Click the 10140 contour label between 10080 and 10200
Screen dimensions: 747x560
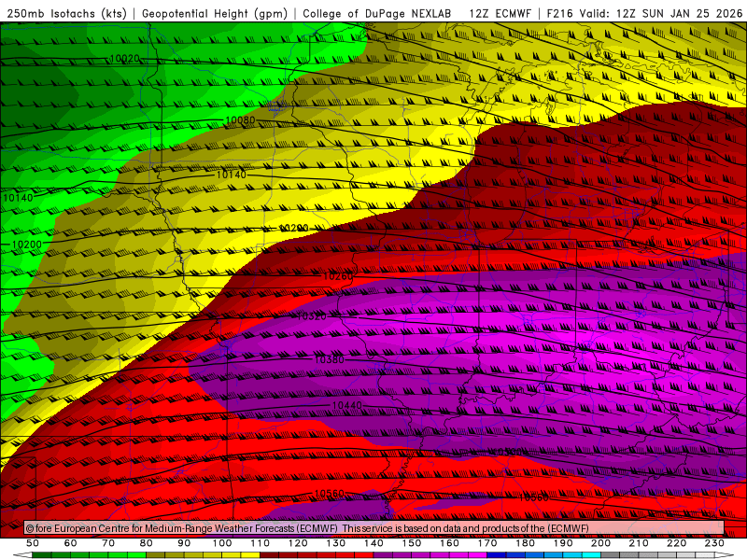pyautogui.click(x=232, y=175)
